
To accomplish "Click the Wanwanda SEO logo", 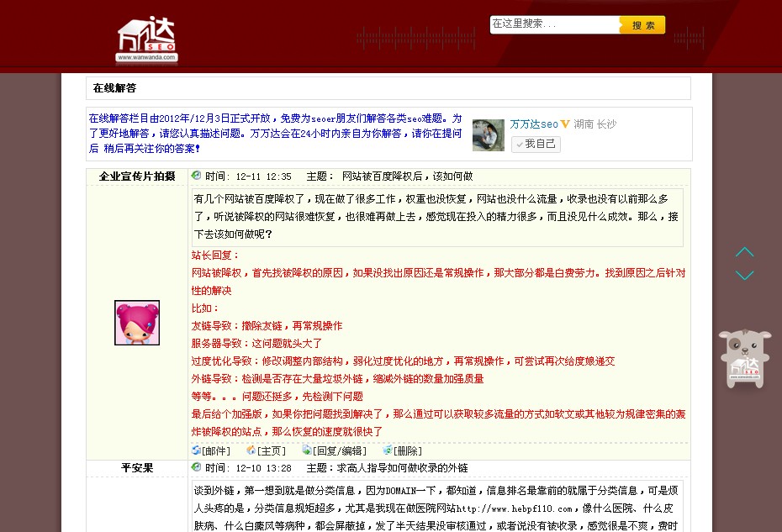I will pyautogui.click(x=147, y=40).
